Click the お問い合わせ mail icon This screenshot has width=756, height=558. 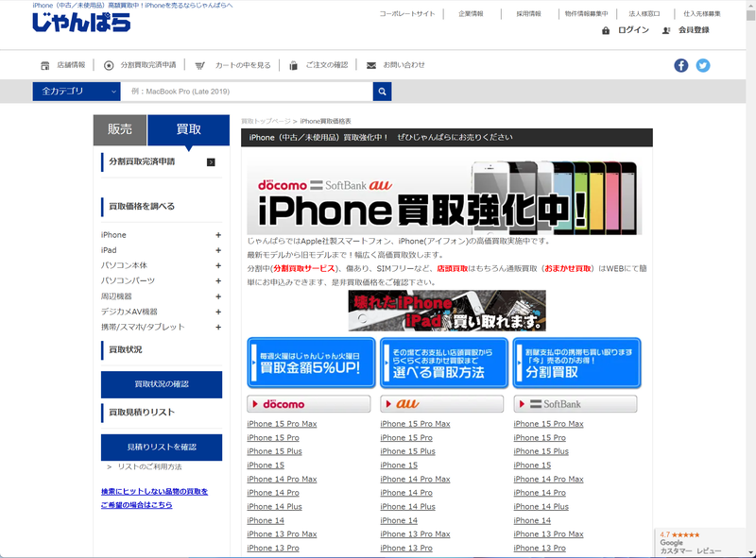[370, 65]
